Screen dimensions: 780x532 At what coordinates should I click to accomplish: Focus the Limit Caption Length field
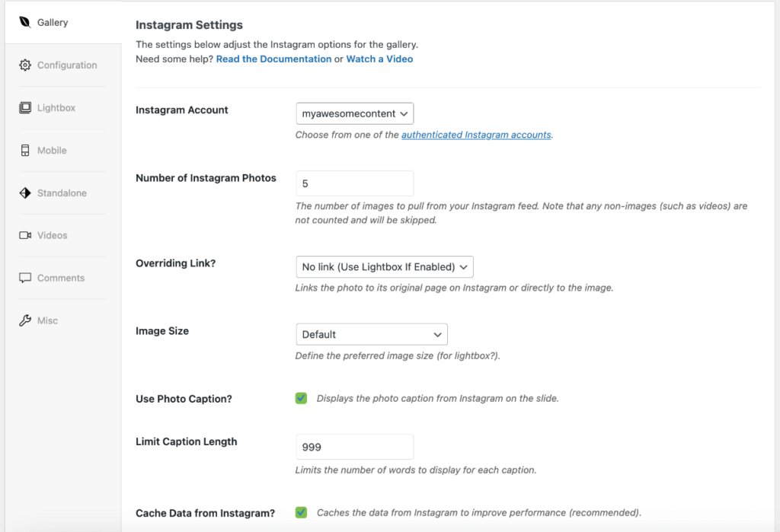click(x=355, y=447)
